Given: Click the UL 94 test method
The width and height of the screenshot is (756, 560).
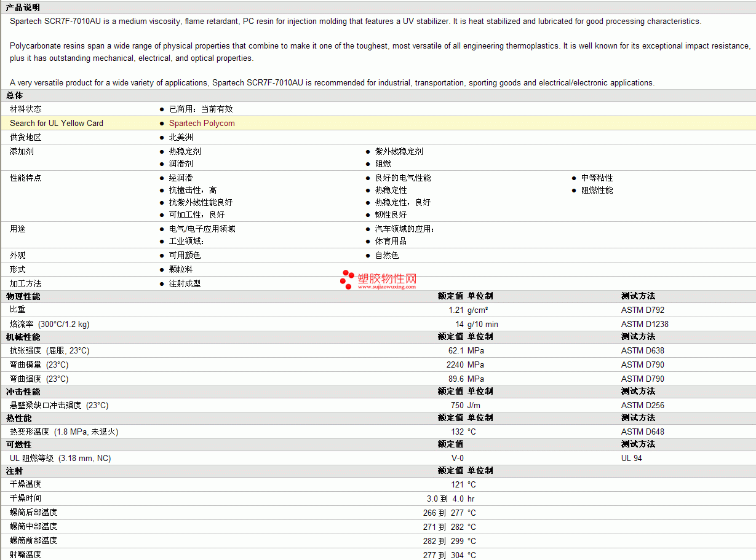Looking at the screenshot, I should click(x=632, y=458).
